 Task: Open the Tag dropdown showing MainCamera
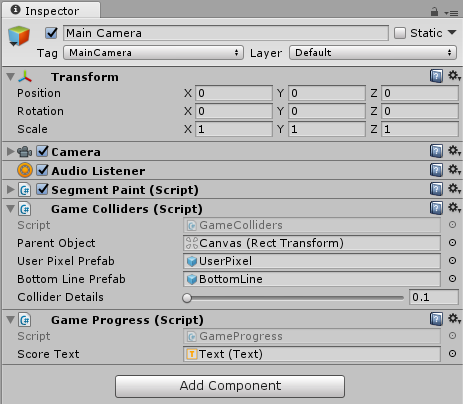(153, 53)
